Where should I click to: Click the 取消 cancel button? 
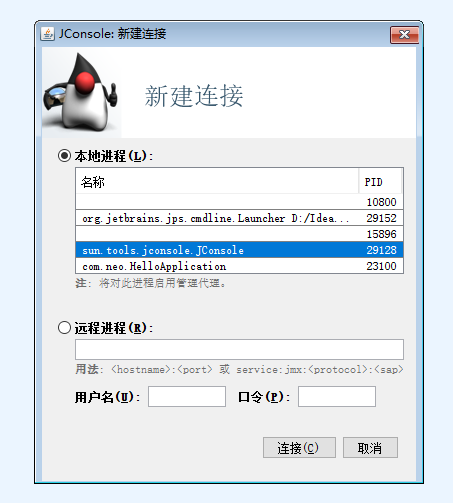(x=370, y=447)
